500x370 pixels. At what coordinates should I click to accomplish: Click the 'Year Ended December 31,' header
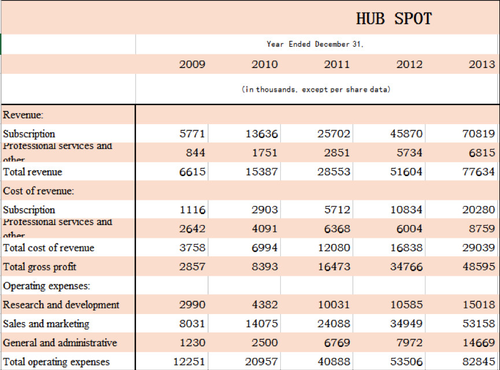[x=315, y=44]
